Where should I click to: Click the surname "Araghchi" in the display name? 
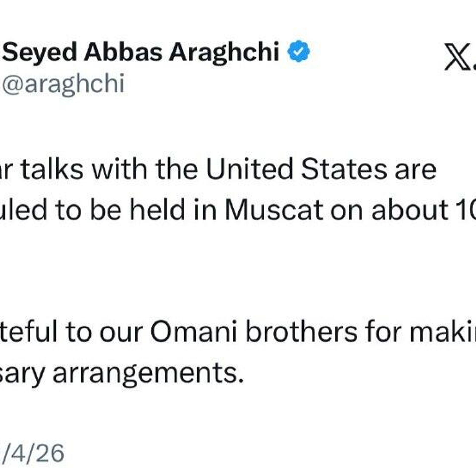224,53
